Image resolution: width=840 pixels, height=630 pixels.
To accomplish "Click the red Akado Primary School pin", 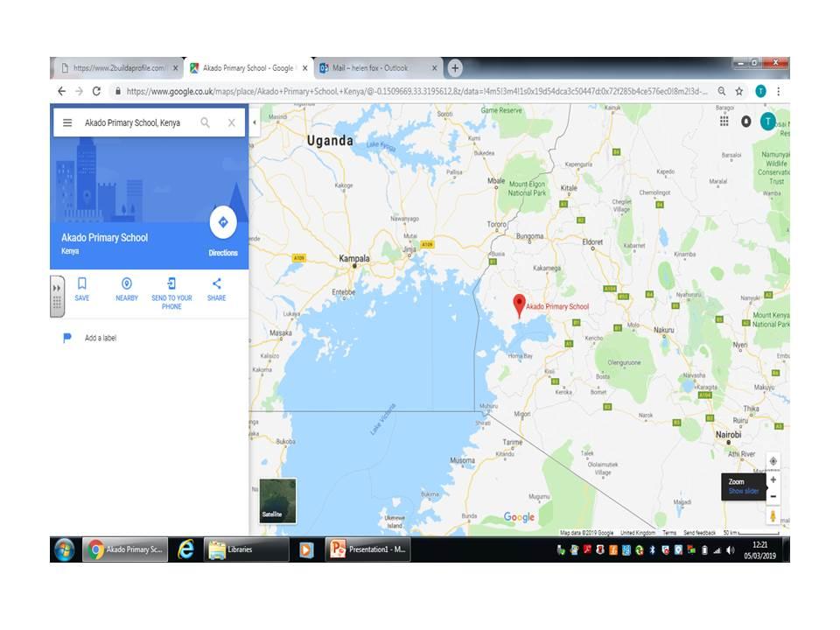I will click(519, 305).
